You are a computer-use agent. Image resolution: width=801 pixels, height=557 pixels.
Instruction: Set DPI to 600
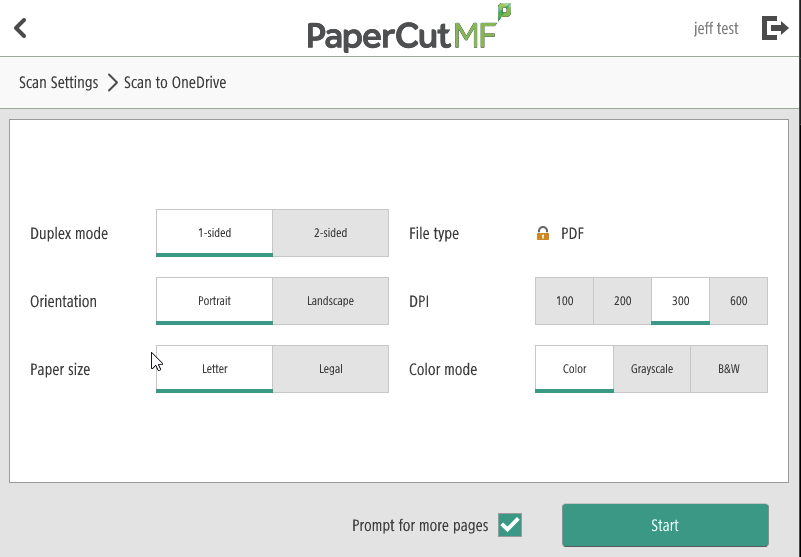tap(739, 301)
